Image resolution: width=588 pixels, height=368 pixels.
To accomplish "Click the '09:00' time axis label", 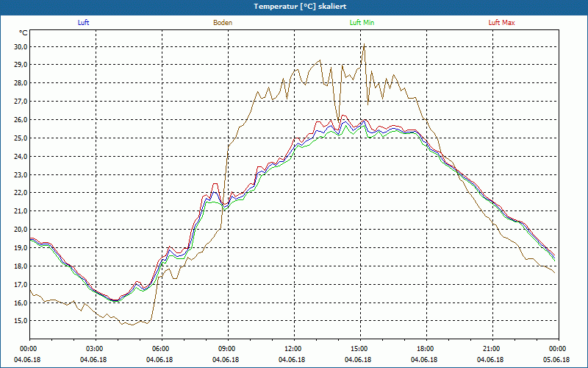I will click(x=226, y=349).
